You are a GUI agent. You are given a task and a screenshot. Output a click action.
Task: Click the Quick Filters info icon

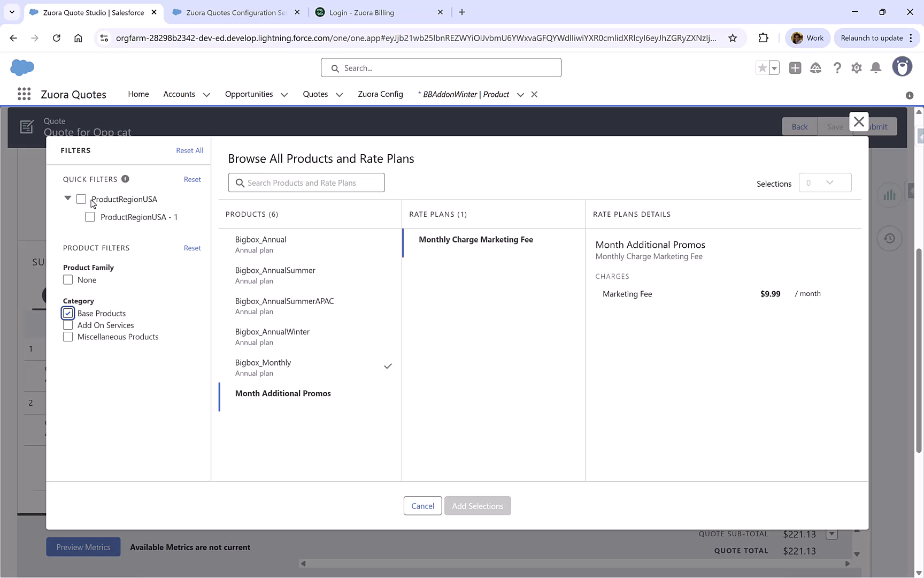[x=126, y=179]
